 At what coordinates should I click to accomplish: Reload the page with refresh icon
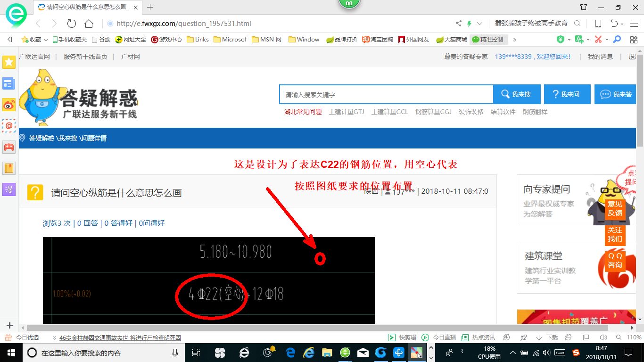(x=72, y=24)
